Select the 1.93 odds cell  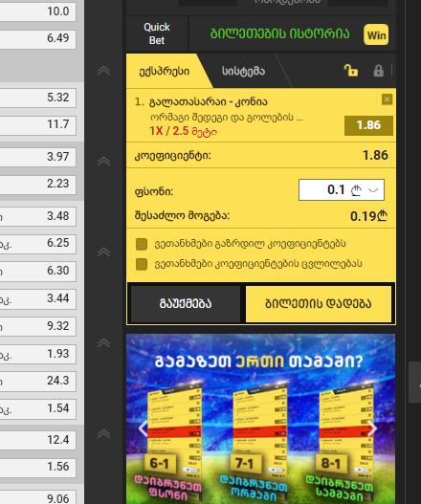pos(38,354)
